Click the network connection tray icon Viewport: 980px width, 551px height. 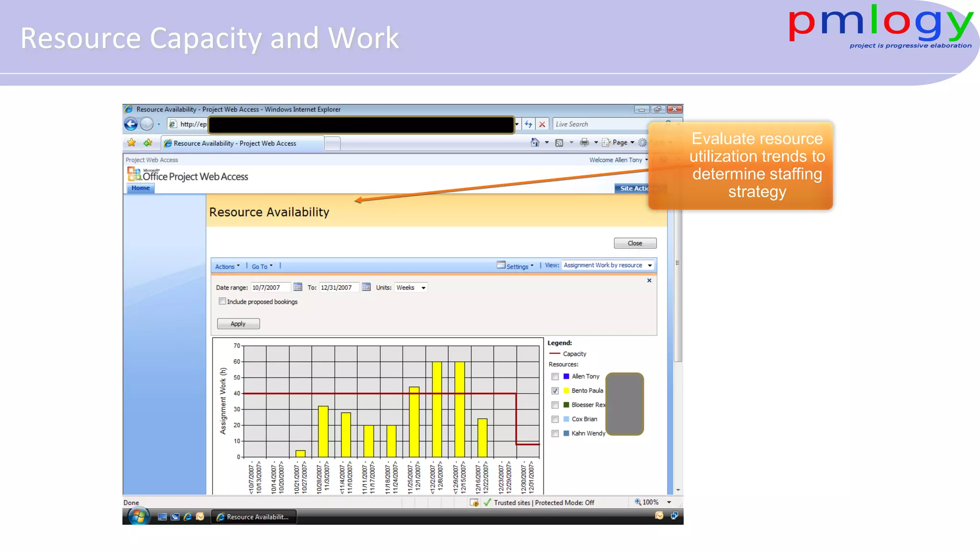point(674,516)
